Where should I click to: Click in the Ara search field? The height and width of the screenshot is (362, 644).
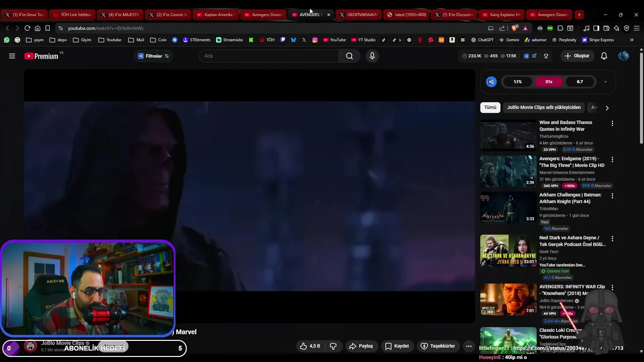(269, 56)
